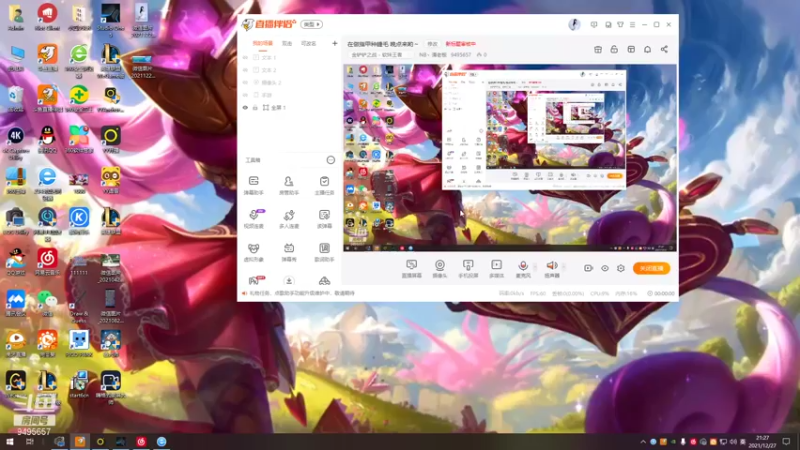The height and width of the screenshot is (450, 800).
Task: Open the 主播任务 tool
Action: click(x=324, y=185)
